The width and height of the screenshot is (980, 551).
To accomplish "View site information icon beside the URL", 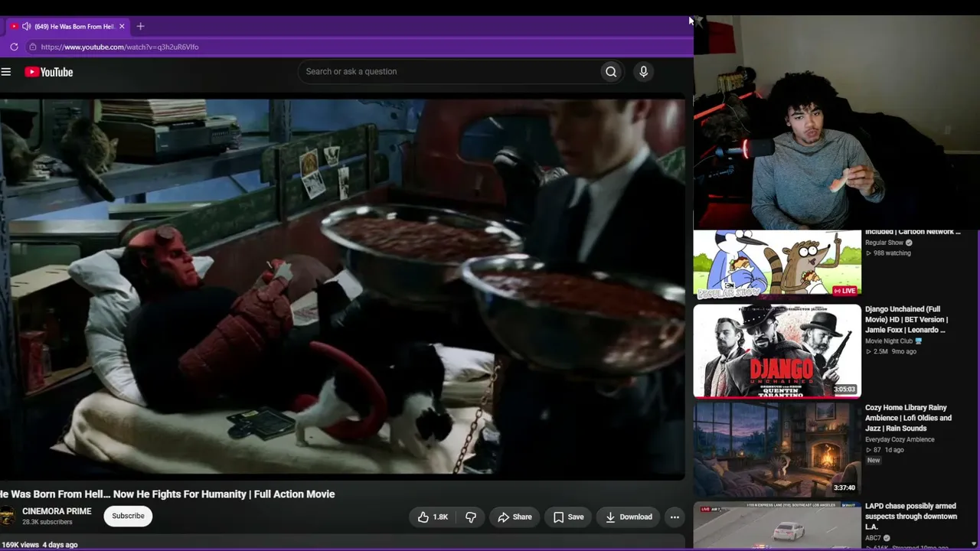I will pyautogui.click(x=32, y=47).
